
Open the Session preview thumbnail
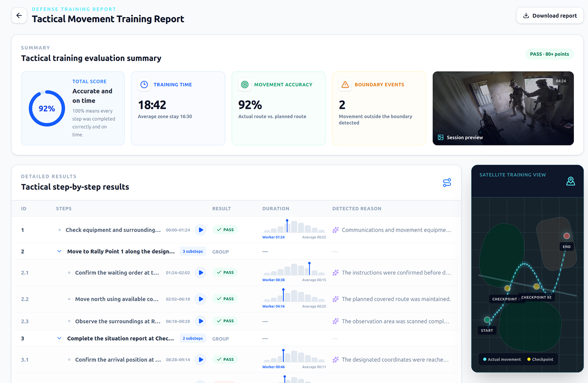[503, 108]
